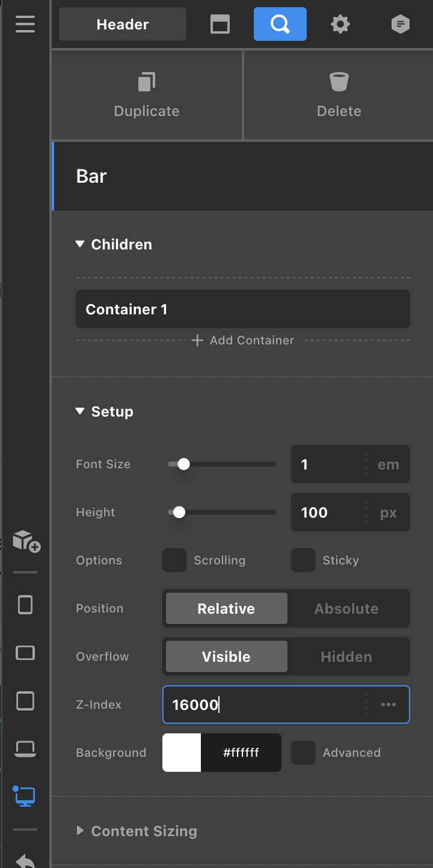
Task: Set Position to Absolute
Action: 346,608
